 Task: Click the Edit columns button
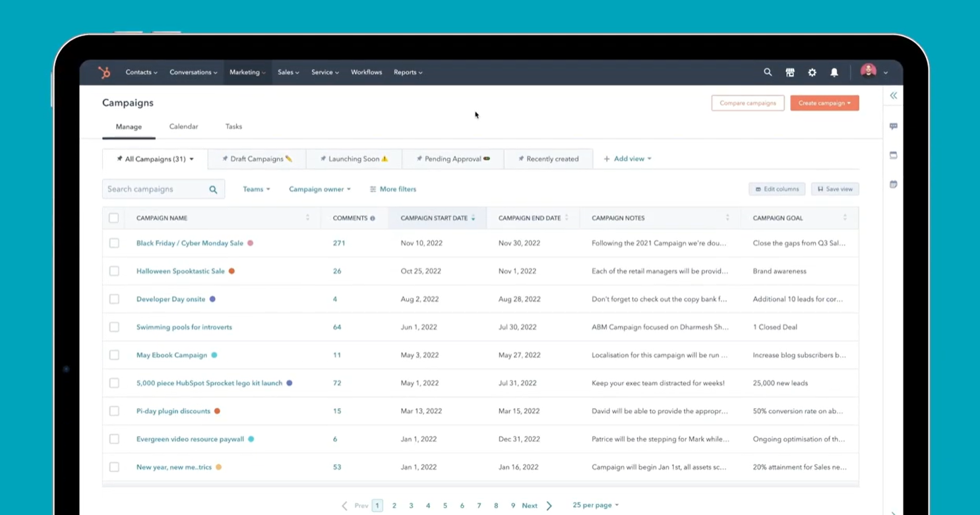777,189
